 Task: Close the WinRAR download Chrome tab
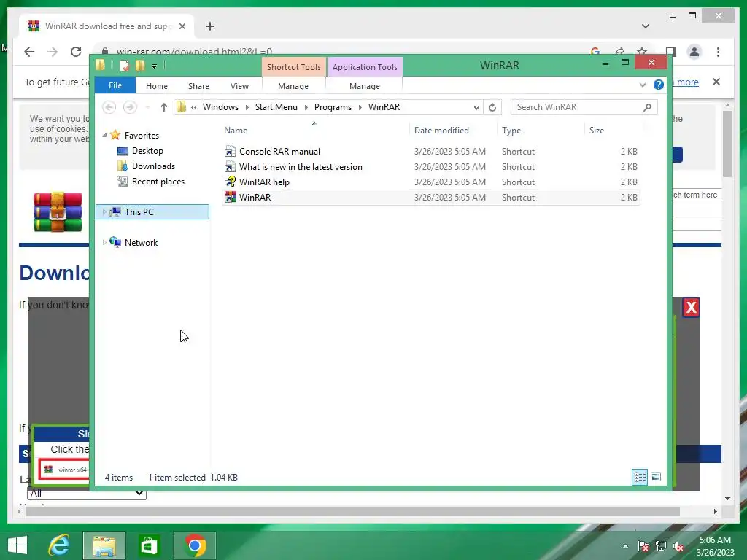coord(182,26)
